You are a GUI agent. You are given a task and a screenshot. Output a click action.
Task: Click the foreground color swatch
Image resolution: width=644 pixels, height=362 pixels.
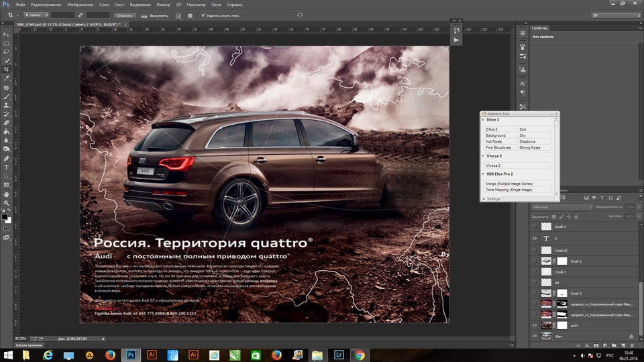pyautogui.click(x=5, y=216)
